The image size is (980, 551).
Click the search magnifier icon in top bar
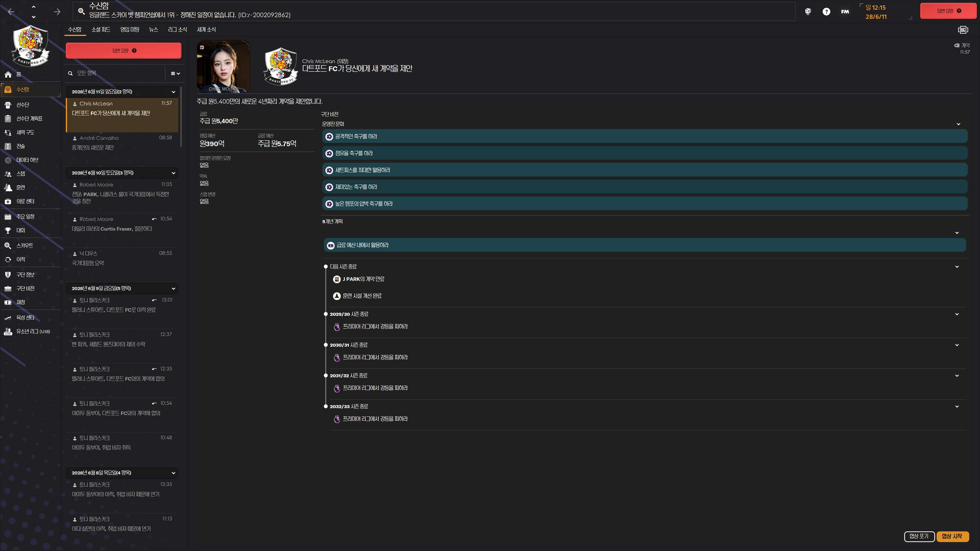[x=81, y=11]
